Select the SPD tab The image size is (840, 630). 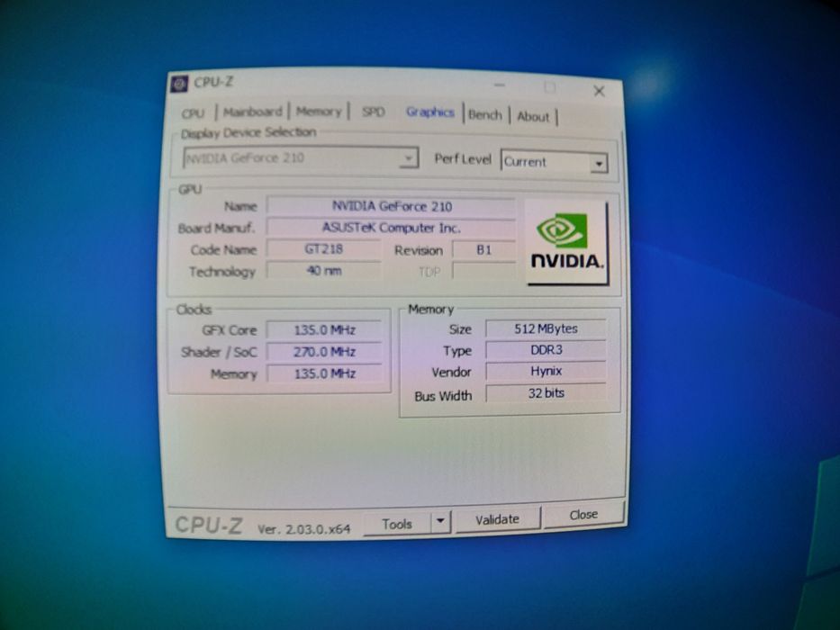[373, 112]
